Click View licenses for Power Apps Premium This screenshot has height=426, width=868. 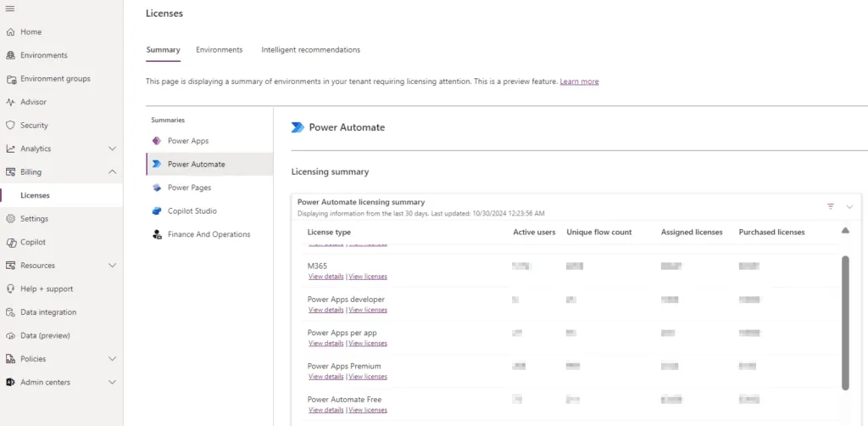(368, 377)
